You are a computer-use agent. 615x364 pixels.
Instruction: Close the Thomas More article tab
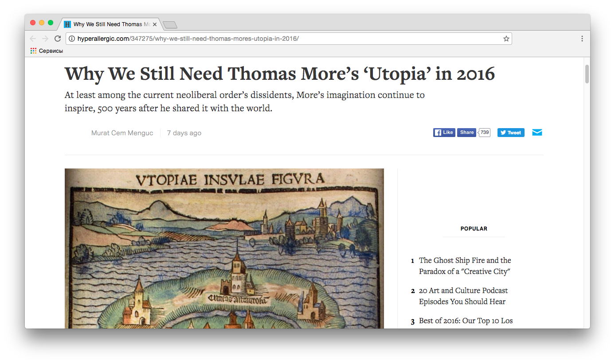155,24
